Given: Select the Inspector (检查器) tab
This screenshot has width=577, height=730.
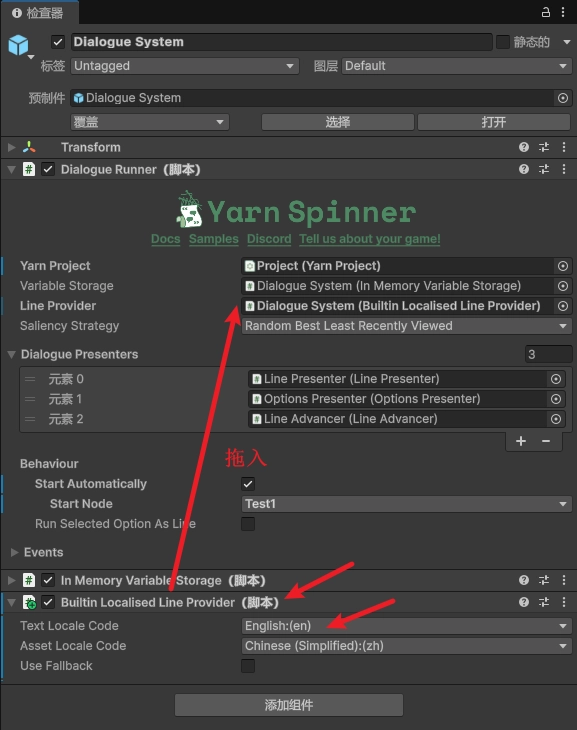Looking at the screenshot, I should pos(40,13).
